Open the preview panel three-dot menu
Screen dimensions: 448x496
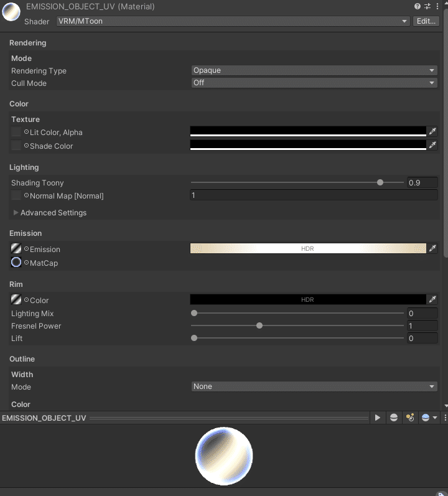tap(445, 418)
